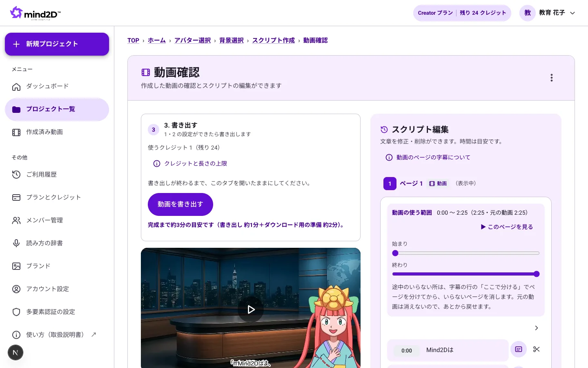Image resolution: width=588 pixels, height=368 pixels.
Task: Go back to 背景選択 breadcrumb
Action: pyautogui.click(x=232, y=40)
